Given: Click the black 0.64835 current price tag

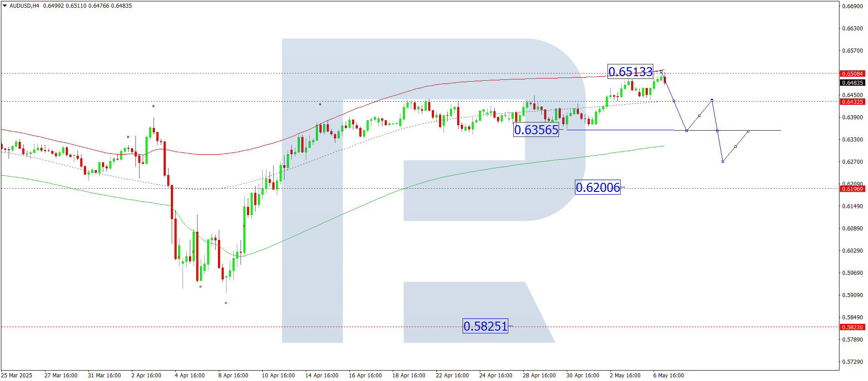Looking at the screenshot, I should [852, 83].
